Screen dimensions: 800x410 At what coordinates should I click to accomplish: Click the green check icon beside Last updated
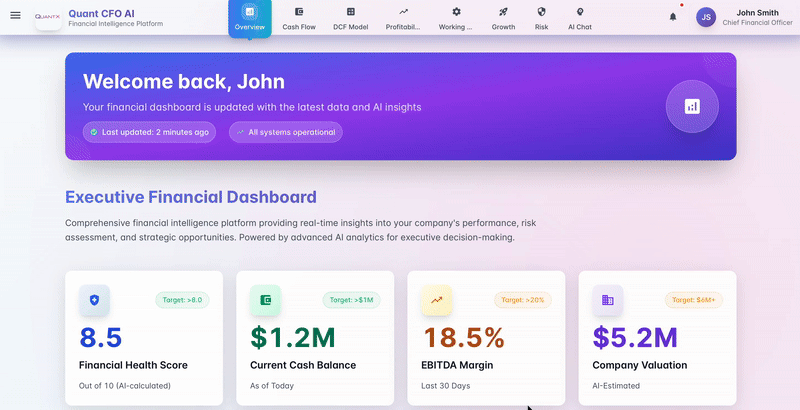click(x=94, y=132)
